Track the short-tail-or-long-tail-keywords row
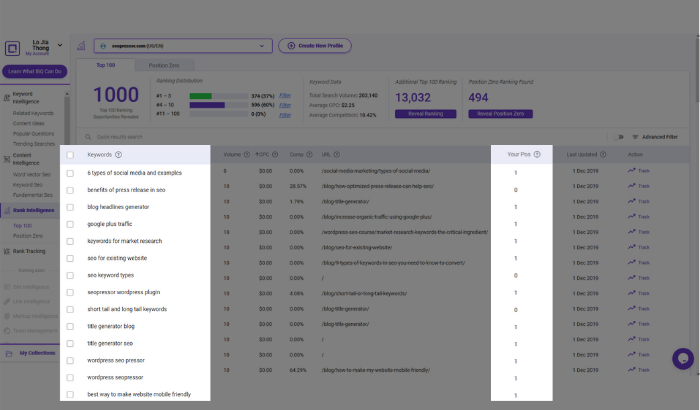The image size is (700, 410). click(639, 293)
